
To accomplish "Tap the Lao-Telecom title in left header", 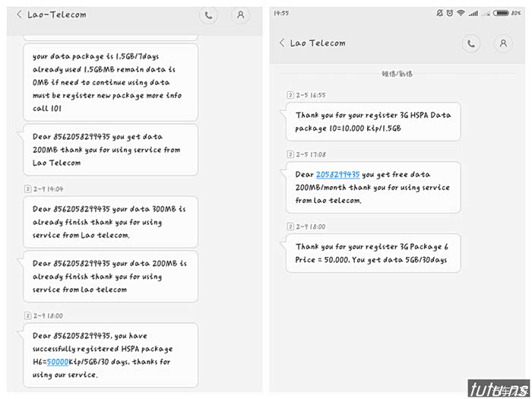I will click(x=57, y=14).
